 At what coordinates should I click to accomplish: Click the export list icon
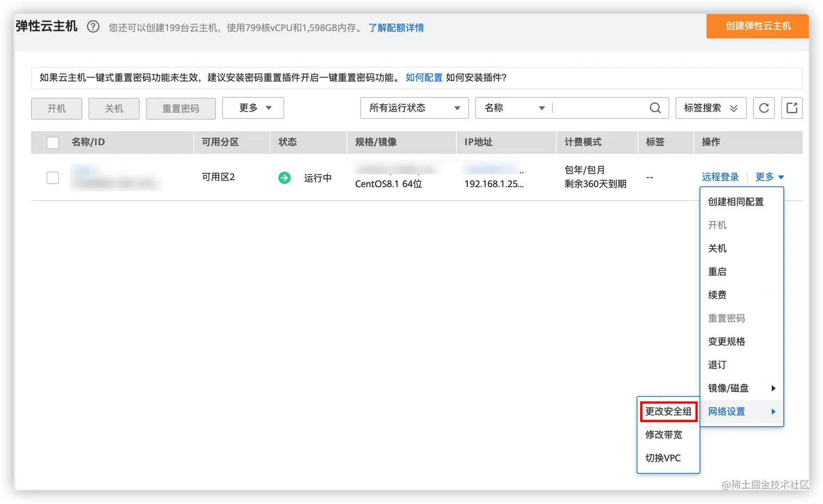pyautogui.click(x=792, y=108)
